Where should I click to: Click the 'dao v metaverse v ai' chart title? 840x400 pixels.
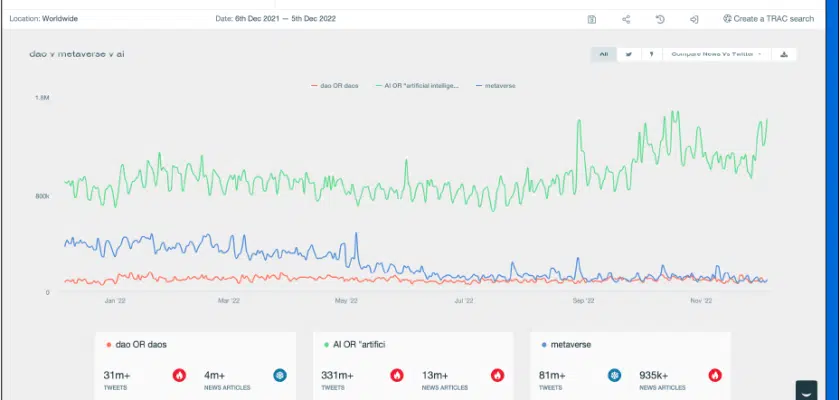pyautogui.click(x=77, y=53)
